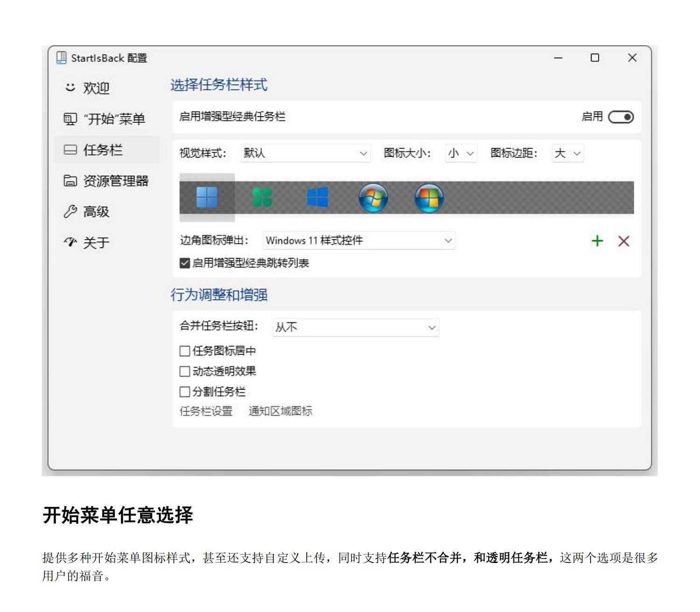Choose the green clover start icon
700x612 pixels.
[262, 197]
